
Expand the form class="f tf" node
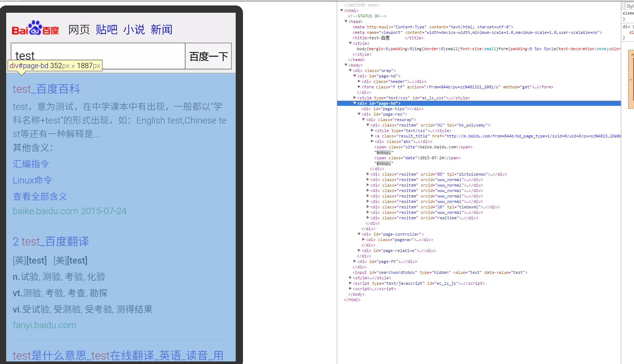(359, 87)
